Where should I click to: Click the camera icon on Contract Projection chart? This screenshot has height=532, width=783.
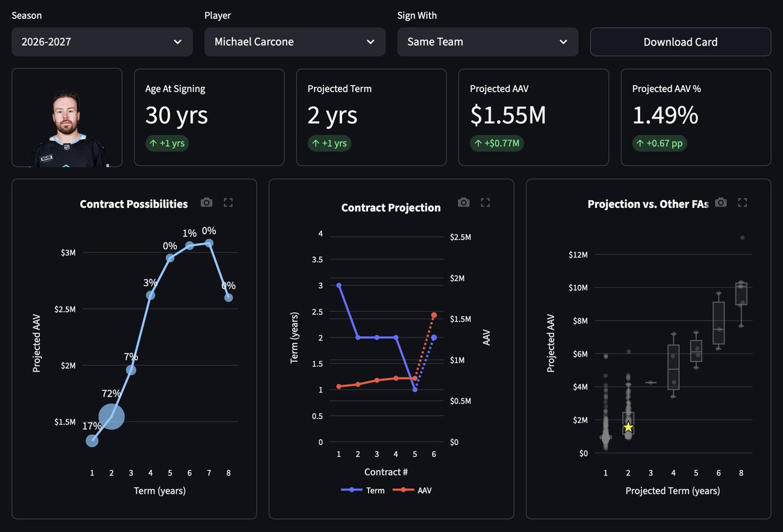464,203
